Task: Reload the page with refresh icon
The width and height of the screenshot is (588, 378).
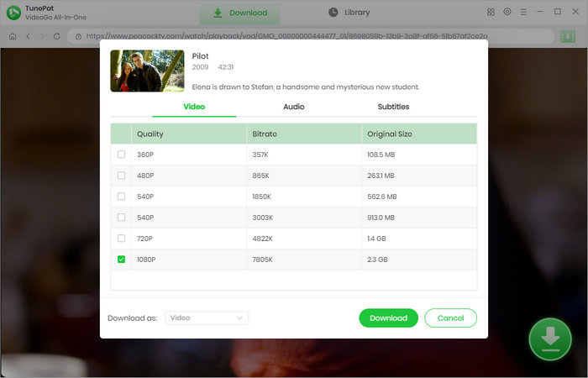Action: pyautogui.click(x=56, y=36)
